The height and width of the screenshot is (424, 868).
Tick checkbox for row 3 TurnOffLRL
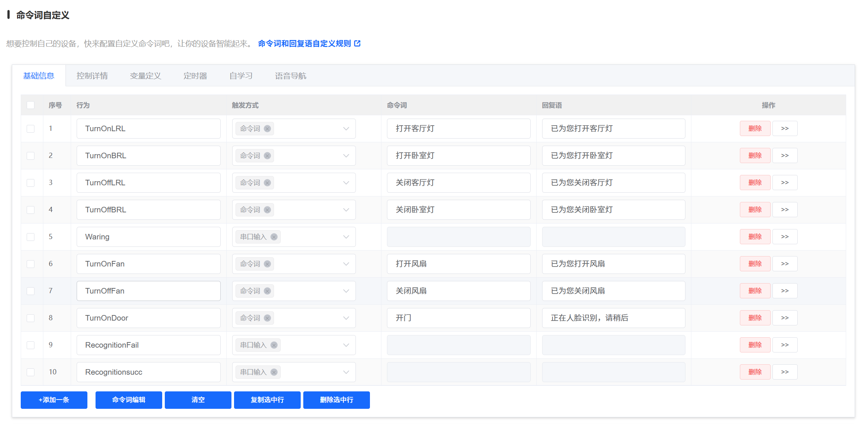[31, 183]
